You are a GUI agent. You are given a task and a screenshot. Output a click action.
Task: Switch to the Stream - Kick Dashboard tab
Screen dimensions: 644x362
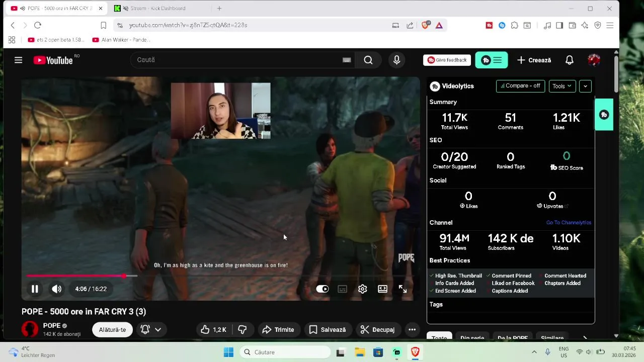157,8
